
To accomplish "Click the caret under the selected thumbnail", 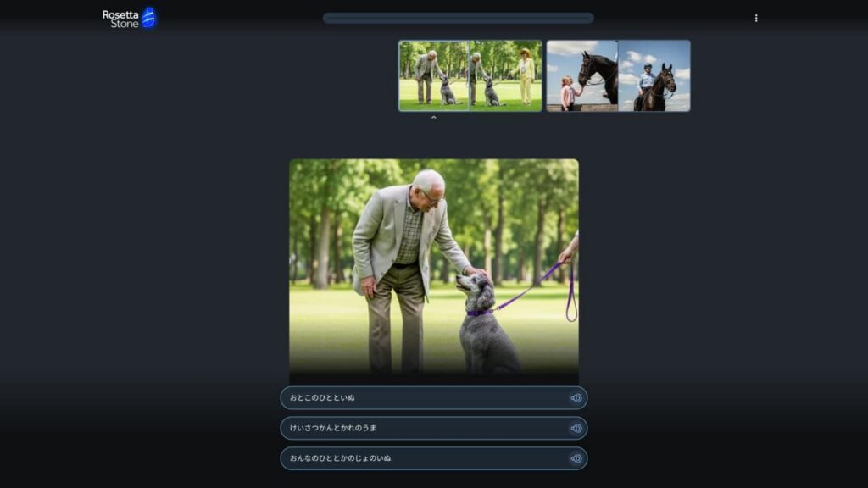I will pos(433,117).
